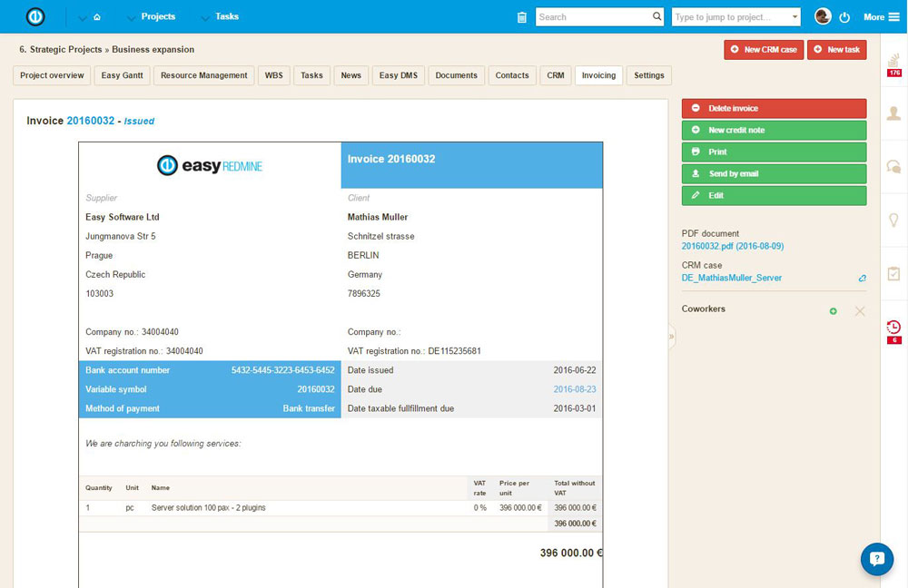
Task: Open the chat bubbles sidebar icon
Action: tap(893, 167)
